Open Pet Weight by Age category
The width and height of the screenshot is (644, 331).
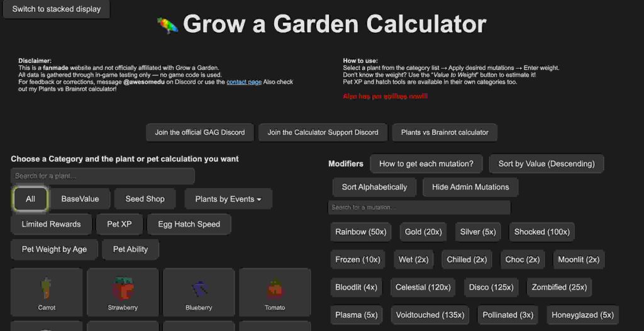(54, 249)
